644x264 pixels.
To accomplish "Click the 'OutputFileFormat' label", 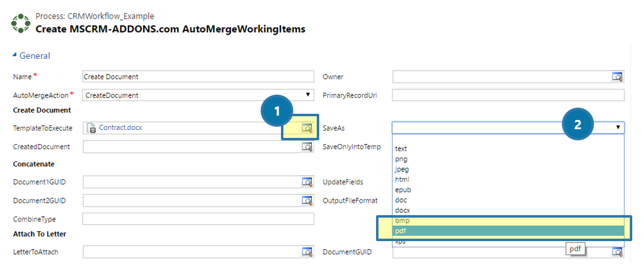I will click(x=350, y=201).
